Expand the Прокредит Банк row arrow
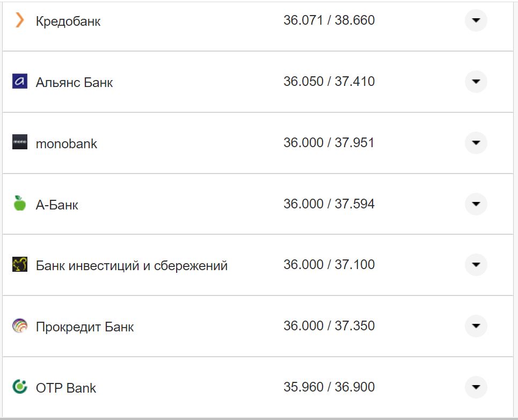 tap(476, 326)
